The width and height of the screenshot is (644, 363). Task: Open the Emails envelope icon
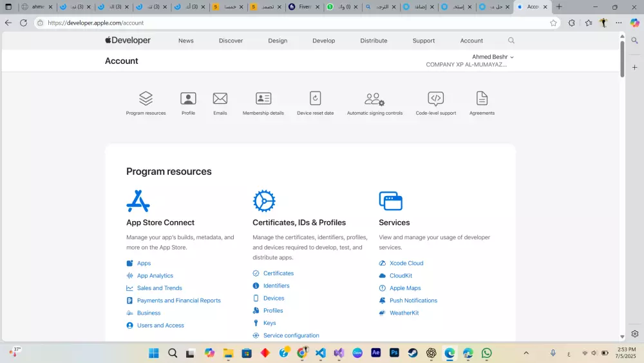[220, 98]
